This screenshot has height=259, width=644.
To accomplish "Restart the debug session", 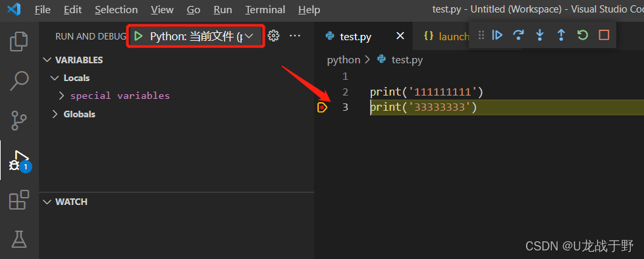I will click(x=582, y=35).
